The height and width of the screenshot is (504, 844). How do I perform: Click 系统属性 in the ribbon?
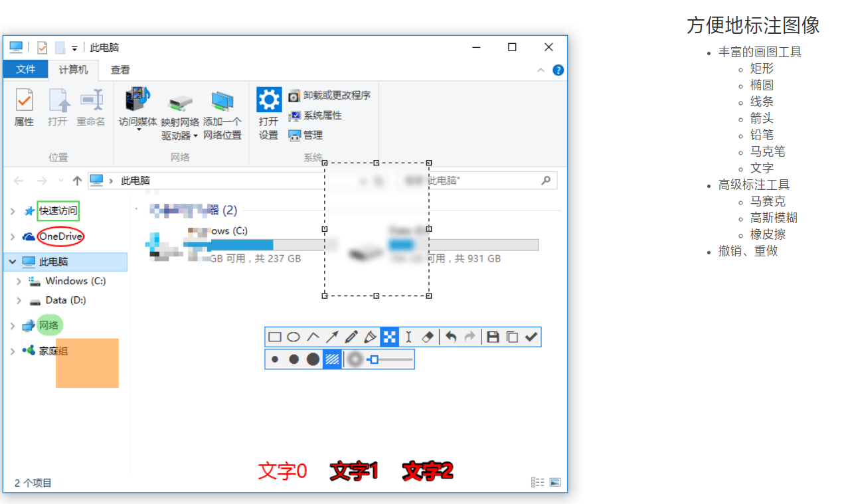click(x=315, y=116)
